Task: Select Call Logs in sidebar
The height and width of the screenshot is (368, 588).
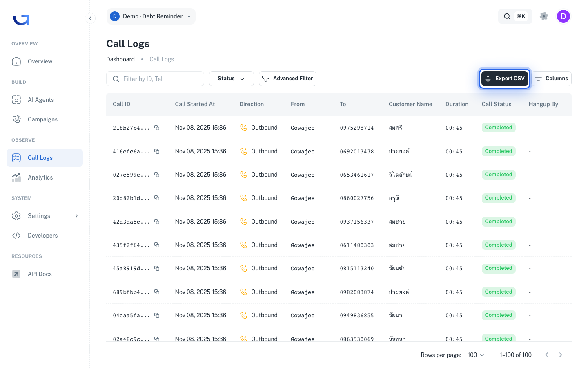Action: [45, 158]
